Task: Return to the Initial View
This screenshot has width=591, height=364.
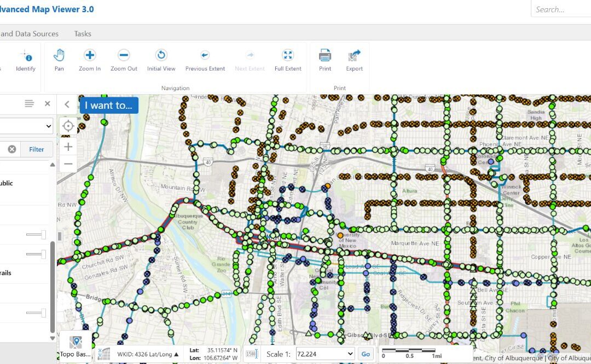Action: 161,59
